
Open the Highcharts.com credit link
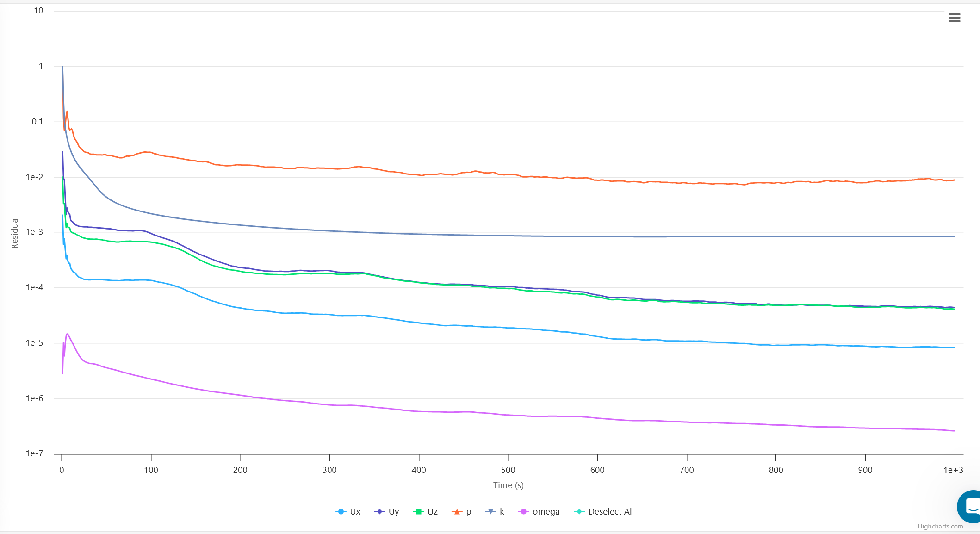(940, 526)
